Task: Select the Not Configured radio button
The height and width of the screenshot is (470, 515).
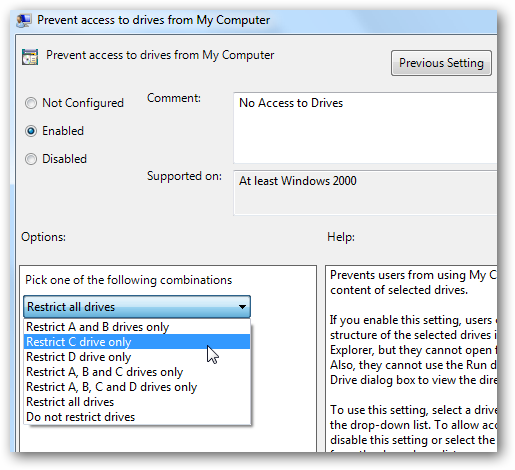Action: click(31, 103)
